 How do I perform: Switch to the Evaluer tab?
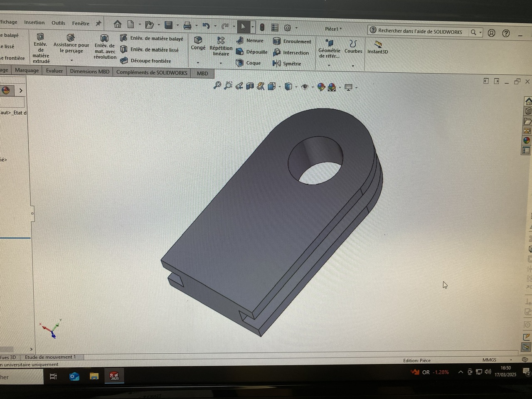(x=54, y=71)
